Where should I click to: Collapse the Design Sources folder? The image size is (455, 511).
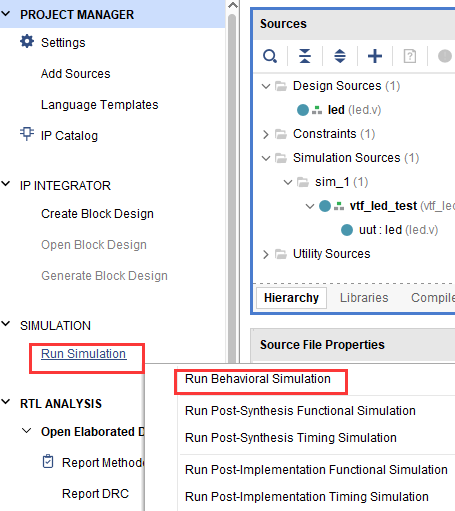pyautogui.click(x=266, y=86)
